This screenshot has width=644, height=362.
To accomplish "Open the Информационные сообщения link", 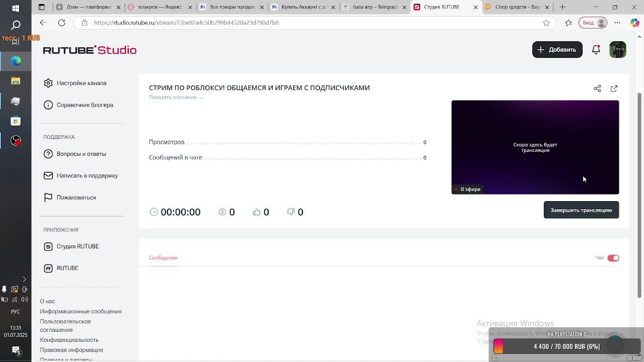I will point(80,311).
